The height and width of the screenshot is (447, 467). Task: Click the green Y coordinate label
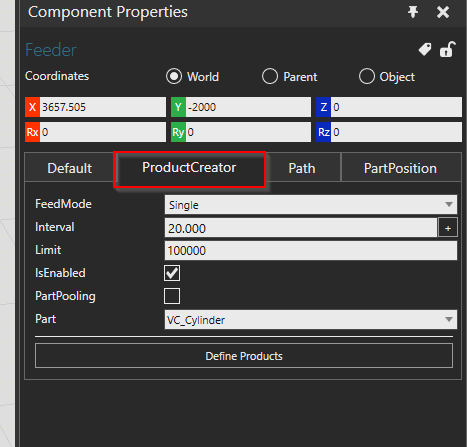point(178,107)
